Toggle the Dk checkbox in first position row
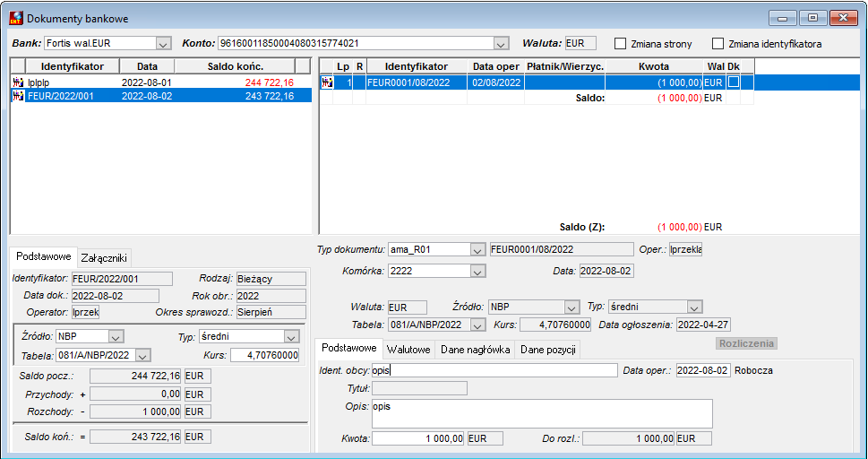Image resolution: width=868 pixels, height=459 pixels. click(733, 82)
